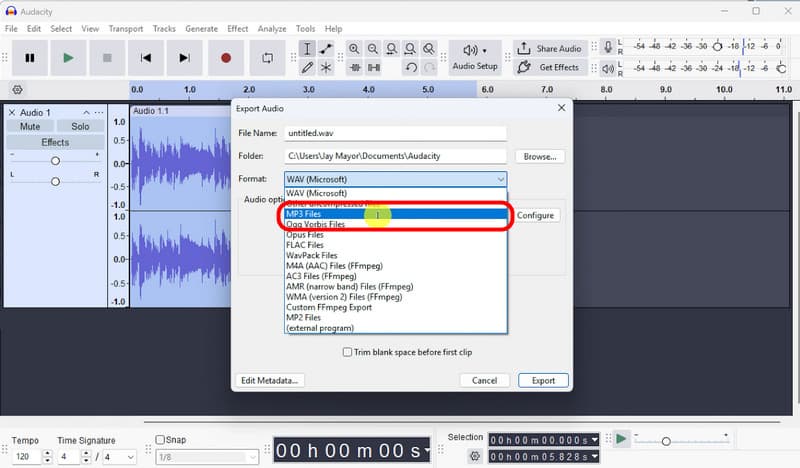Skip to end of the project
This screenshot has width=800, height=468.
185,58
